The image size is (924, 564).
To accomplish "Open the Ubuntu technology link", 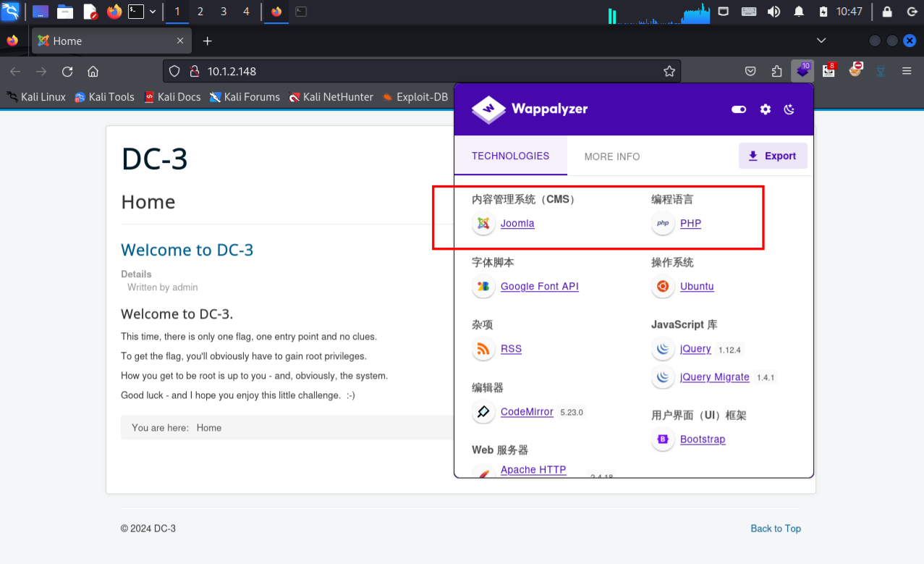I will 697,286.
